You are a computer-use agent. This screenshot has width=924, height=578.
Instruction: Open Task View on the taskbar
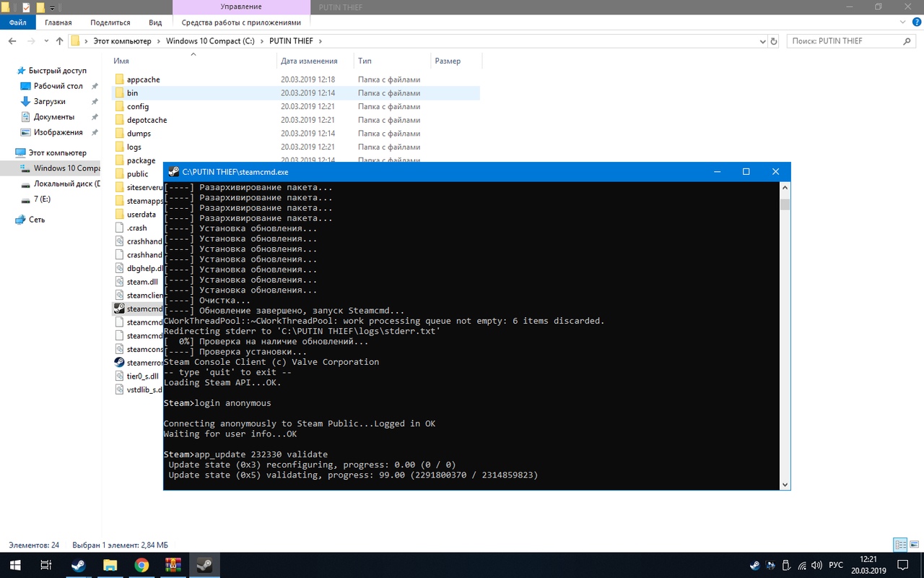point(45,565)
